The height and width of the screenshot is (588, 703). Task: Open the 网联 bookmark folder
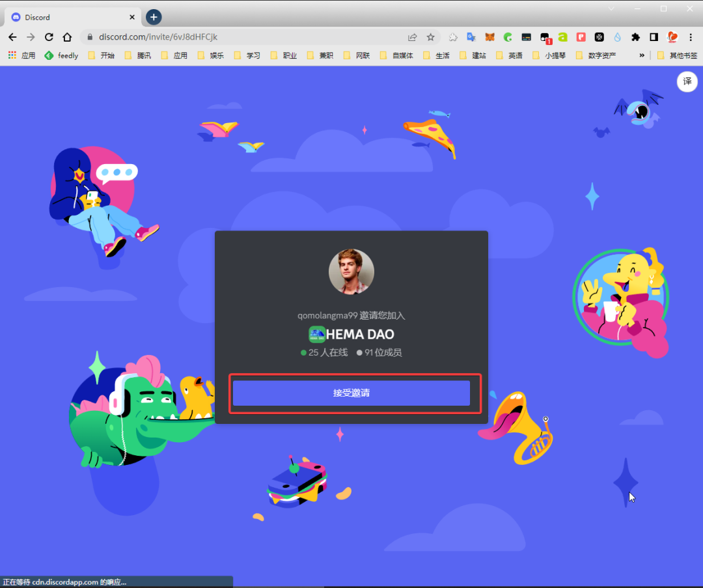click(357, 55)
